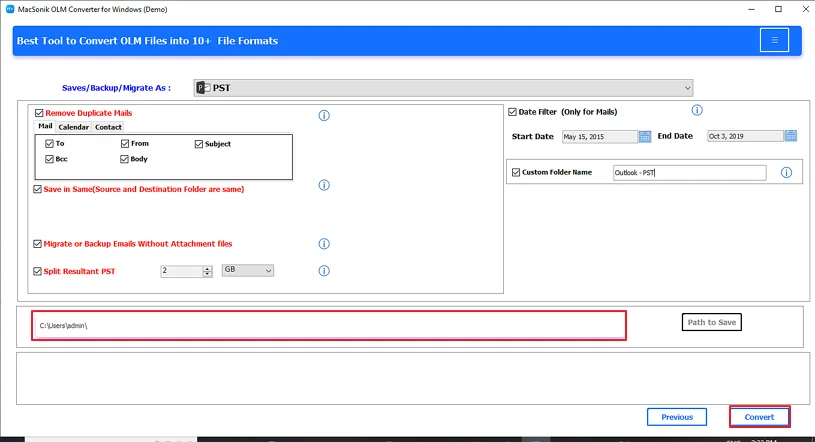Switch to the Contact tab
The width and height of the screenshot is (815, 442).
pyautogui.click(x=108, y=127)
